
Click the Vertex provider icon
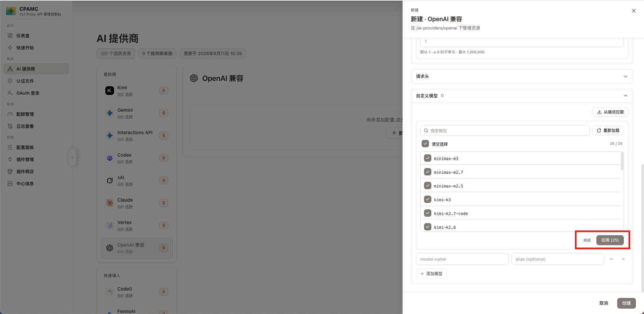(110, 225)
